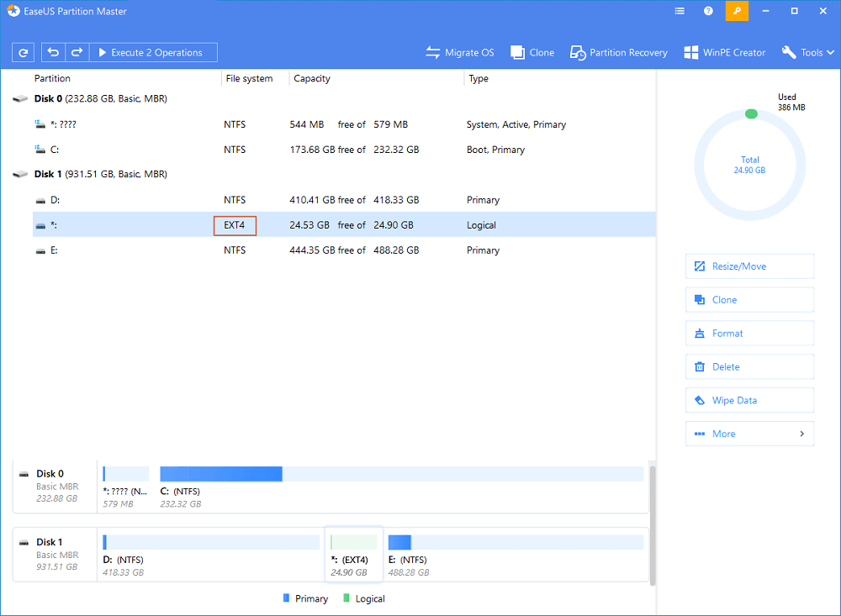Select the D: partition row
Viewport: 841px width, 616px height.
point(344,200)
